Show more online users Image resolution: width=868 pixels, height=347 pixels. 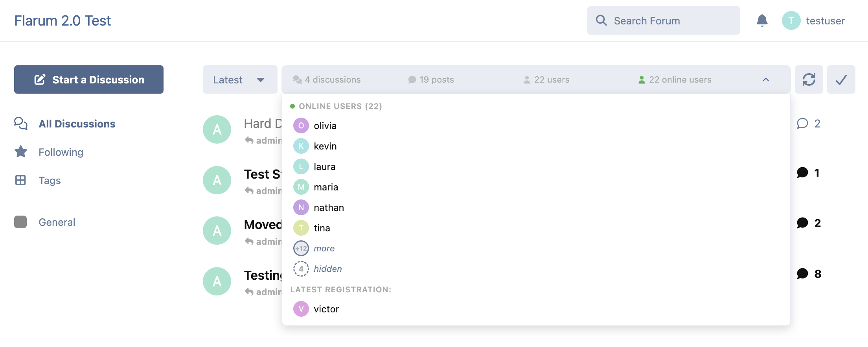pyautogui.click(x=324, y=248)
